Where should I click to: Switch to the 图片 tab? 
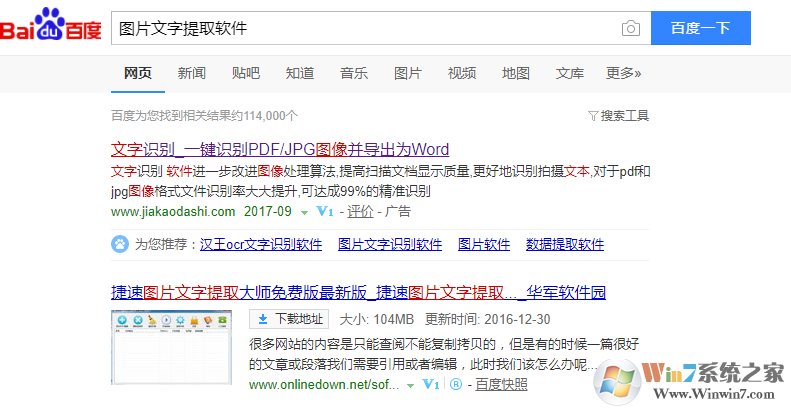pos(408,73)
